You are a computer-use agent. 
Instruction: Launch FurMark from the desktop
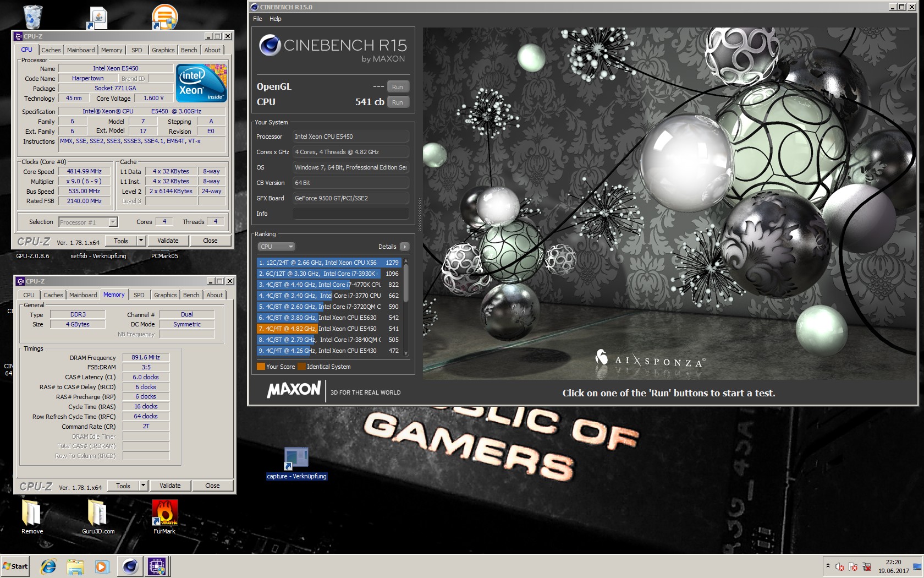tap(164, 513)
